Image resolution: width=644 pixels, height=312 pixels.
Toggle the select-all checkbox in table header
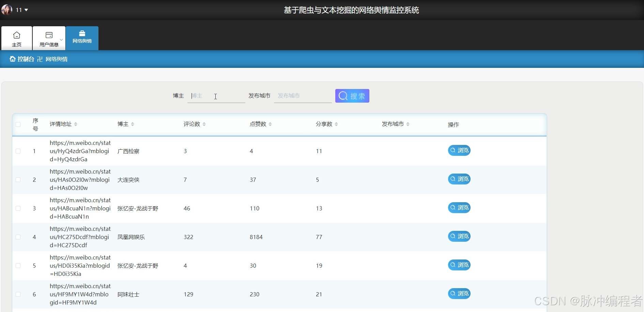18,124
